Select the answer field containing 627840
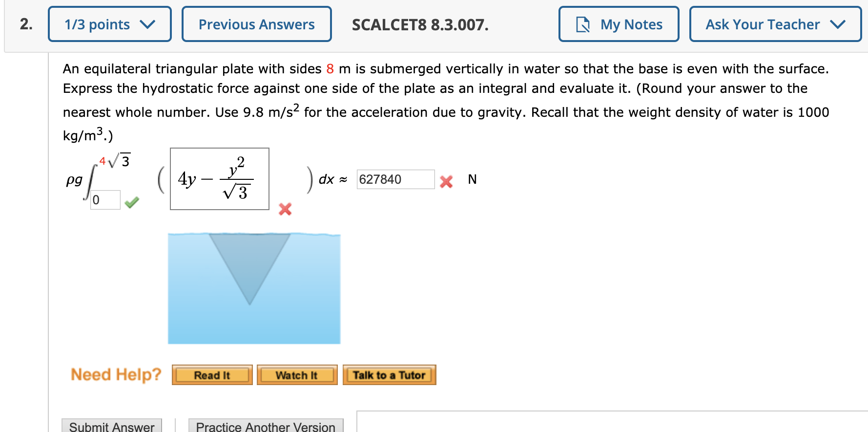The image size is (868, 432). pos(395,179)
